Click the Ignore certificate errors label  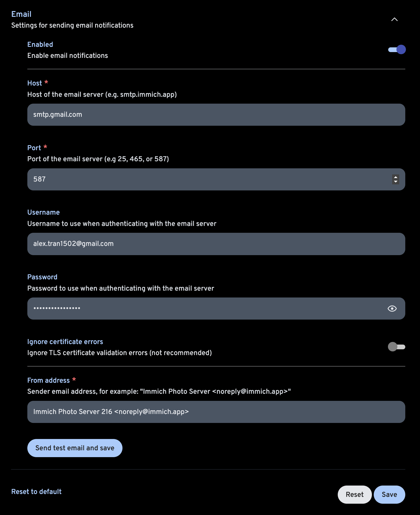pos(65,342)
